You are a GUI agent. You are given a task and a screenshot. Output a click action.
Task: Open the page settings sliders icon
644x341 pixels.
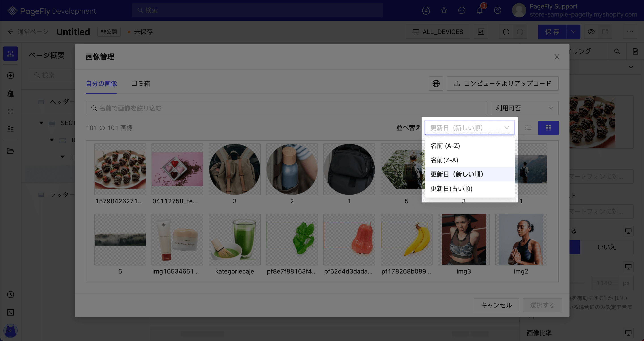click(481, 32)
